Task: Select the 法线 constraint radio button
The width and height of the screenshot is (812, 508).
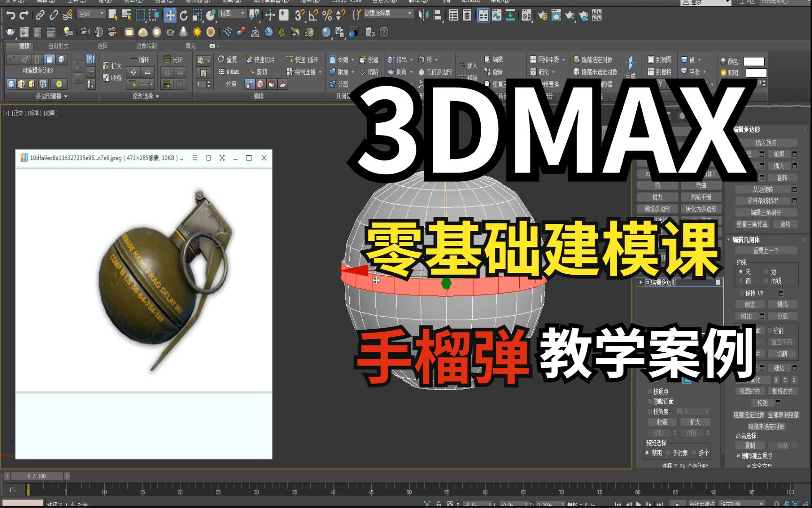Action: click(766, 281)
